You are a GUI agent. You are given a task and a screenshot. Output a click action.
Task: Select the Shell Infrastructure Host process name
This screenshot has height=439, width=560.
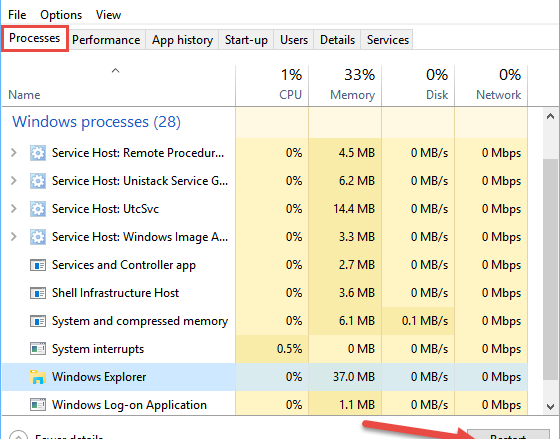click(x=115, y=293)
